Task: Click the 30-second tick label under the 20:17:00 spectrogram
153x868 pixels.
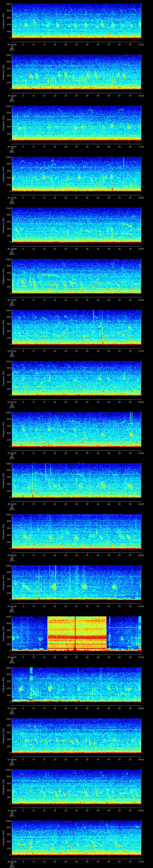Action: tap(77, 198)
